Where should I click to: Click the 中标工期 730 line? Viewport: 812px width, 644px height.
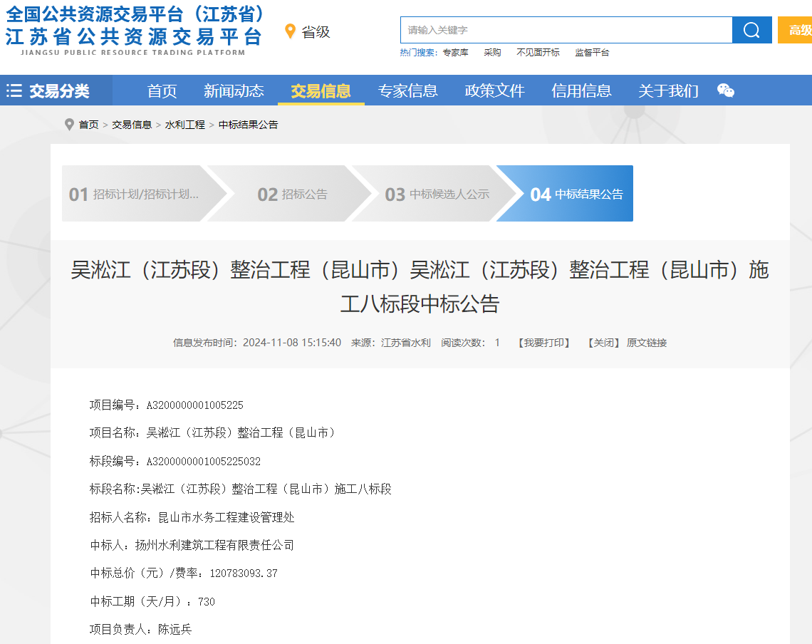152,601
